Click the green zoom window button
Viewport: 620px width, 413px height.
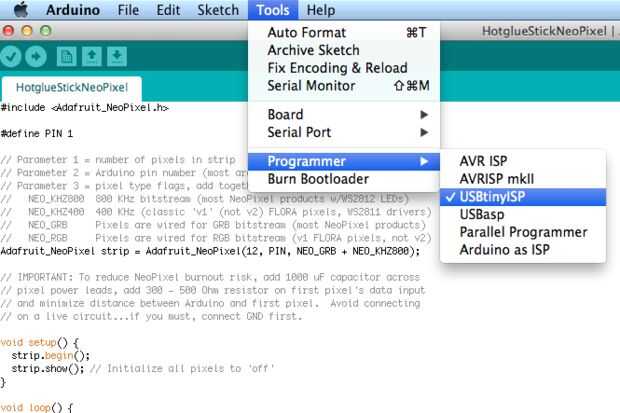click(x=46, y=30)
